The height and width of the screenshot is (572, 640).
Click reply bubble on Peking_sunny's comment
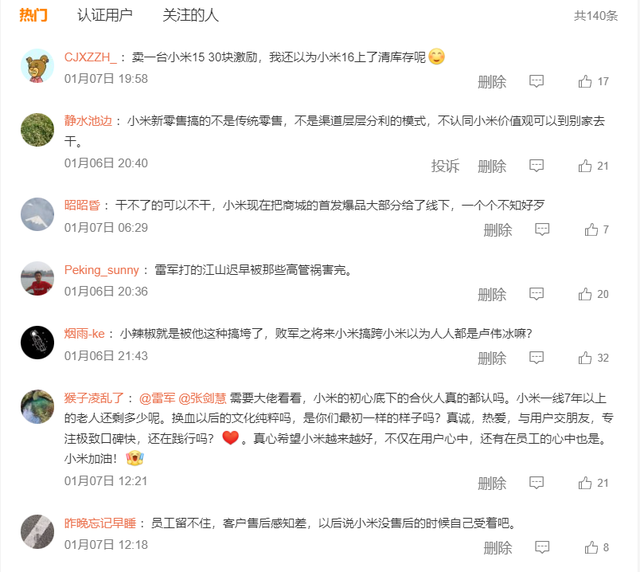(x=536, y=294)
